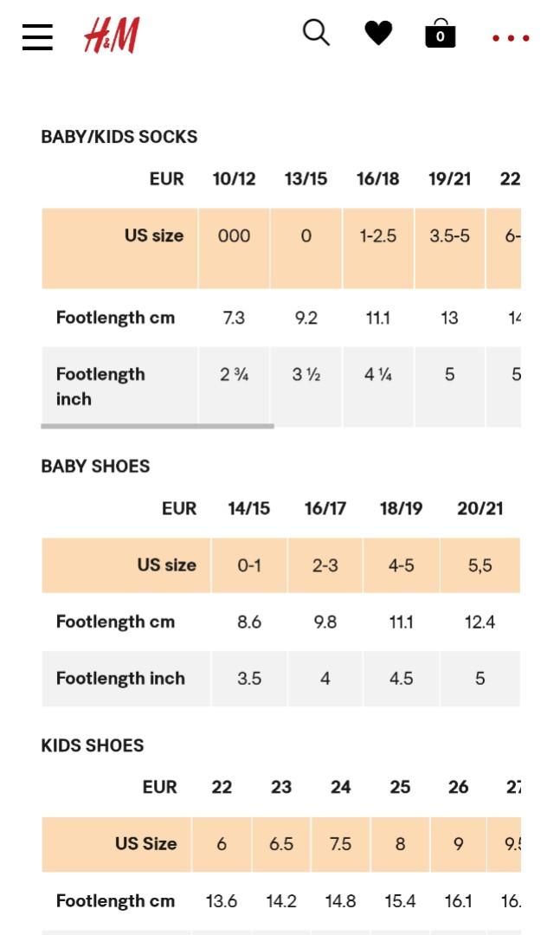Click kids footlength 15.4 cm value

pyautogui.click(x=400, y=901)
